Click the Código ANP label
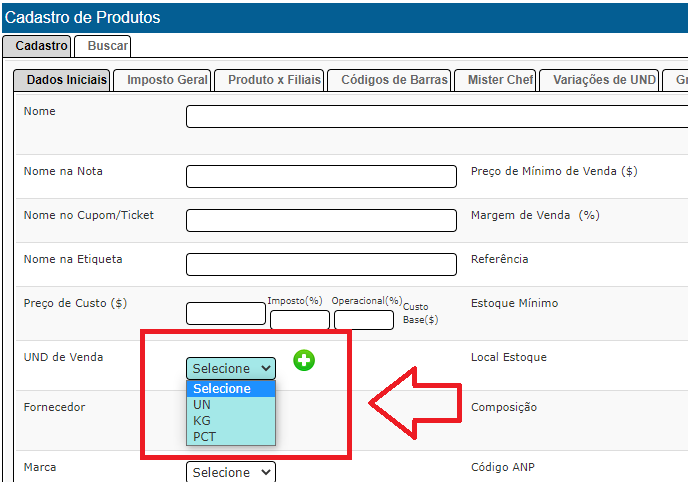Screen dimensions: 688x485 click(503, 467)
